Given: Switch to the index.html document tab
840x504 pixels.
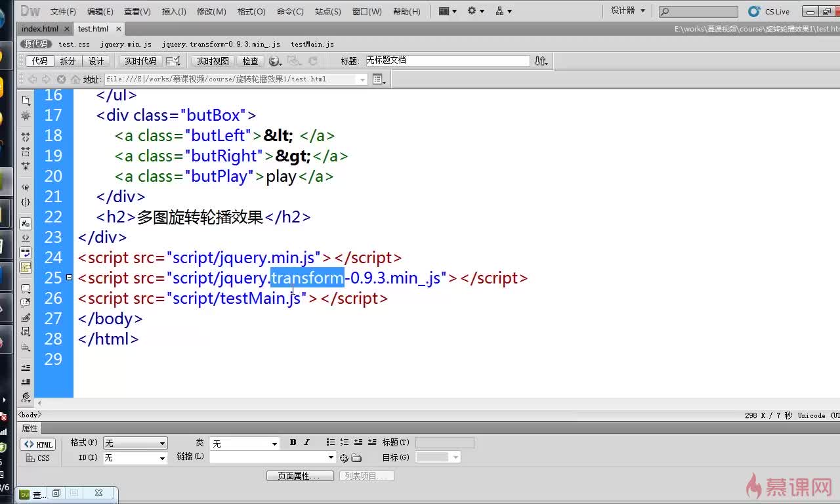Looking at the screenshot, I should coord(40,29).
